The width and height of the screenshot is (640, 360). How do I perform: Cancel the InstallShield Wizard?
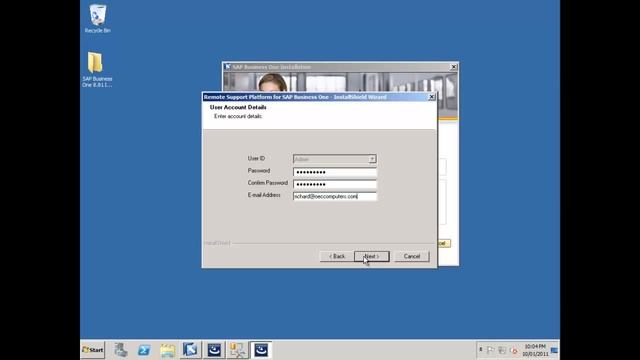[412, 256]
